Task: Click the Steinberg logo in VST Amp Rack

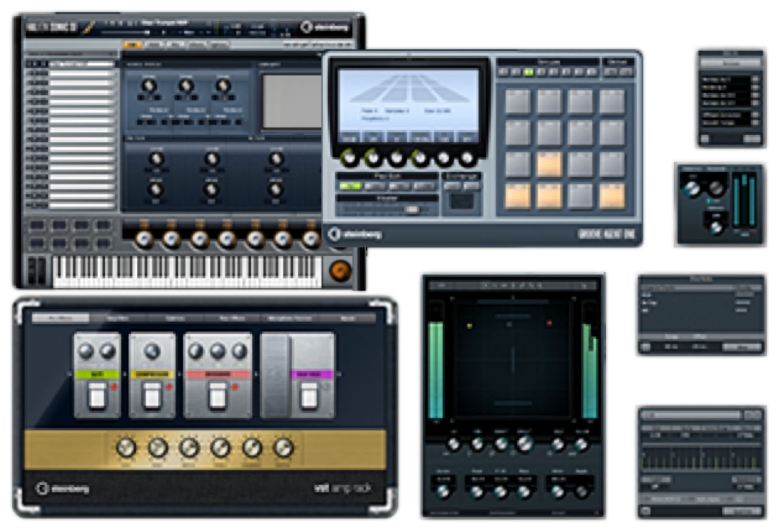Action: pyautogui.click(x=63, y=488)
